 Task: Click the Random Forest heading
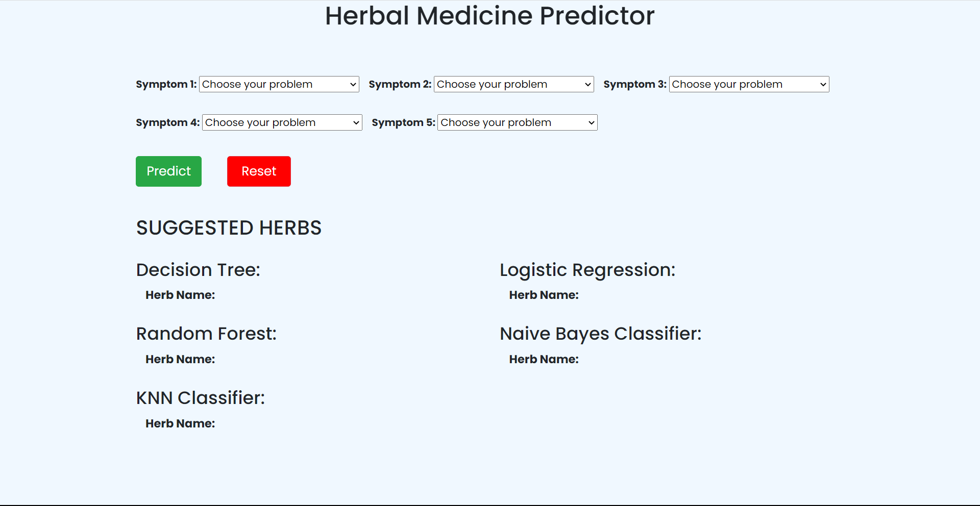[x=206, y=334]
